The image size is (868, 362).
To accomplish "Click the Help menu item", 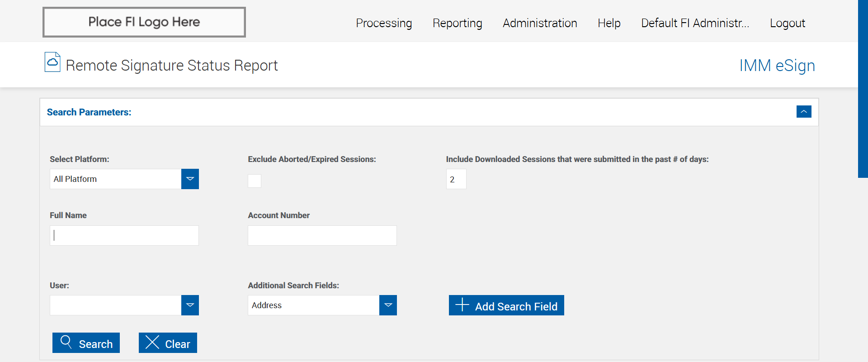I will click(609, 23).
